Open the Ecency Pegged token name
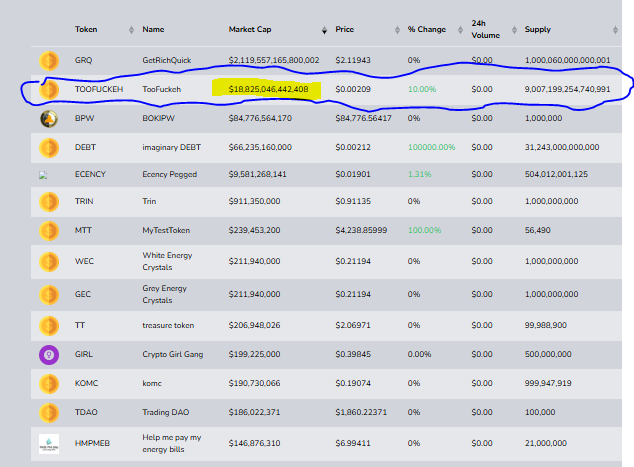The width and height of the screenshot is (634, 467). click(x=169, y=174)
